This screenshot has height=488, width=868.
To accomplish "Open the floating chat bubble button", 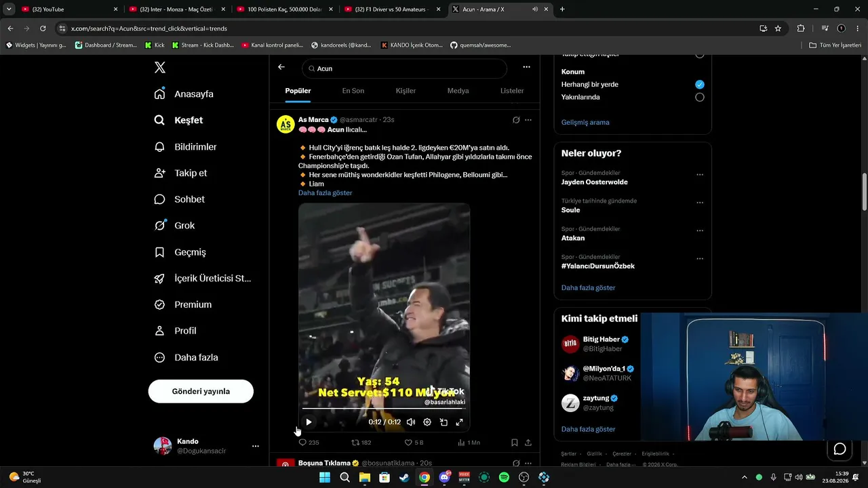I will pos(840,449).
